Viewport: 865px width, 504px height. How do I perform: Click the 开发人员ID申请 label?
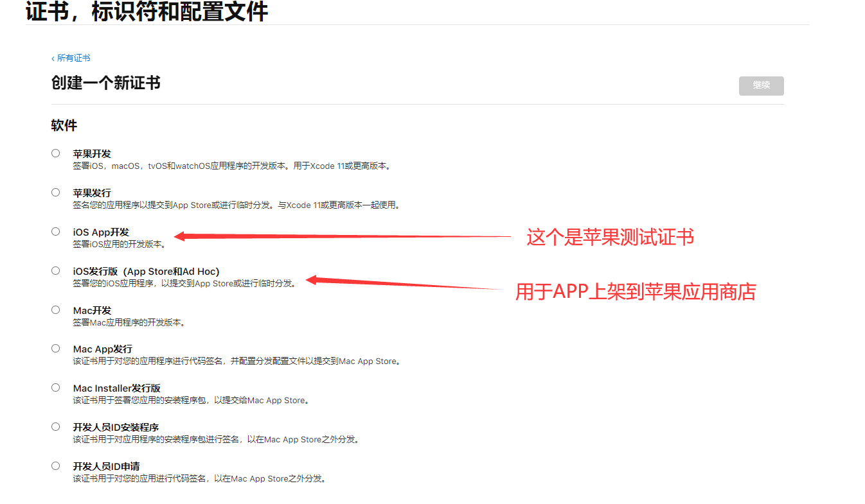(x=107, y=467)
